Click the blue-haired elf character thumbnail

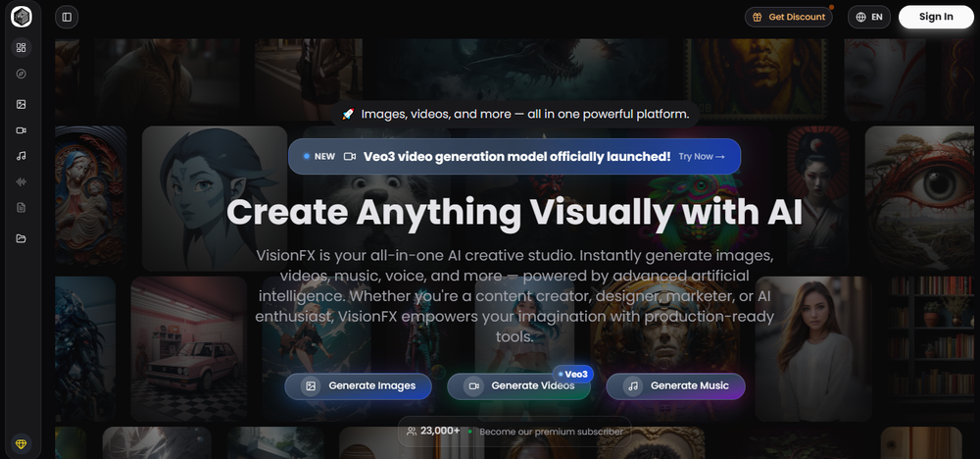pos(215,198)
